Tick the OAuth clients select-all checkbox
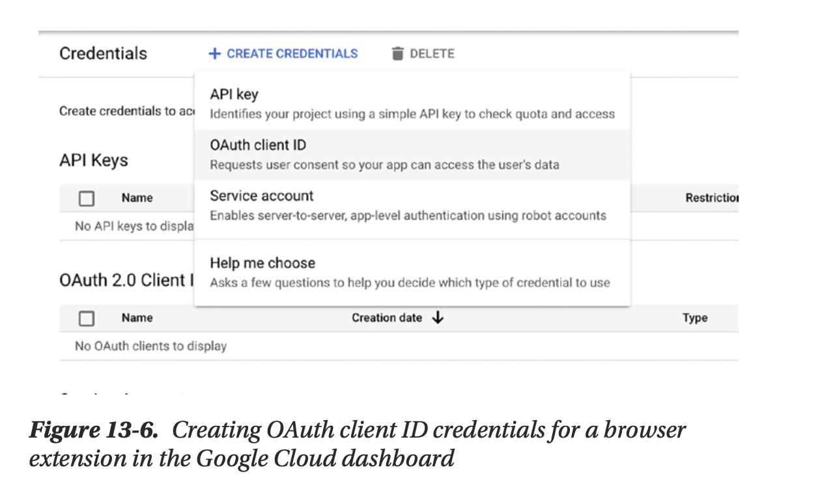Image resolution: width=822 pixels, height=504 pixels. 87,318
